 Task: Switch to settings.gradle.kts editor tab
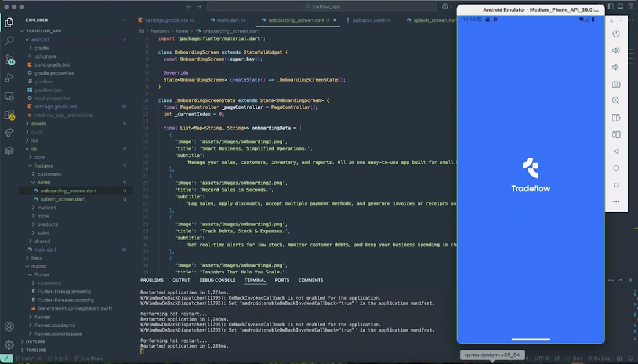166,20
